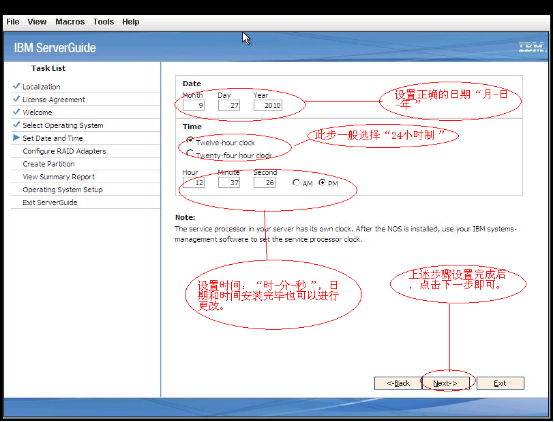The height and width of the screenshot is (422, 554).
Task: Click the Note: heading text
Action: pos(185,217)
